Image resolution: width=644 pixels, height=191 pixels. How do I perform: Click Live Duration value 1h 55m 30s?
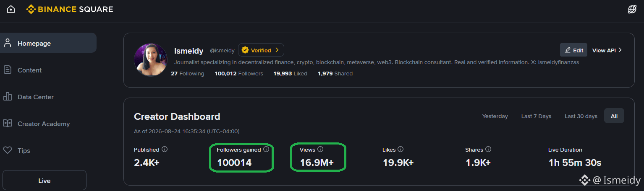(x=575, y=163)
